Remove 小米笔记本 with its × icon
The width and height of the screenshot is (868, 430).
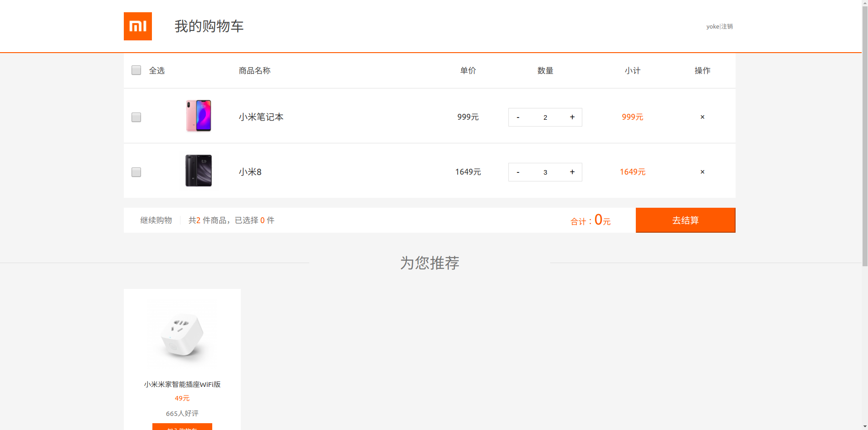[x=702, y=117]
